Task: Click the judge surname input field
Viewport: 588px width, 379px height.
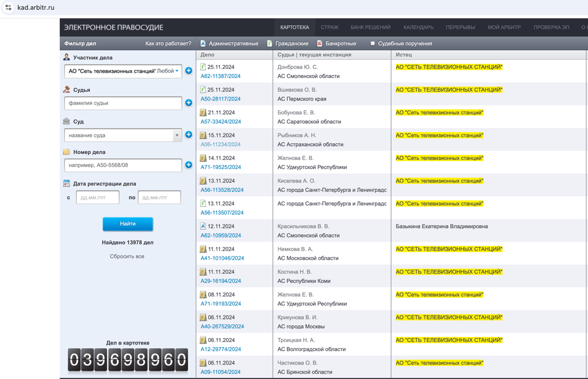Action: point(123,103)
